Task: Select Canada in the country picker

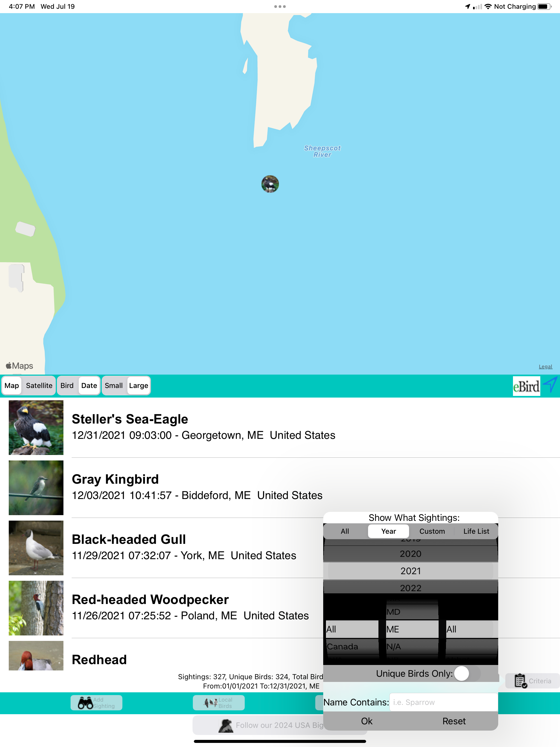Action: [352, 646]
